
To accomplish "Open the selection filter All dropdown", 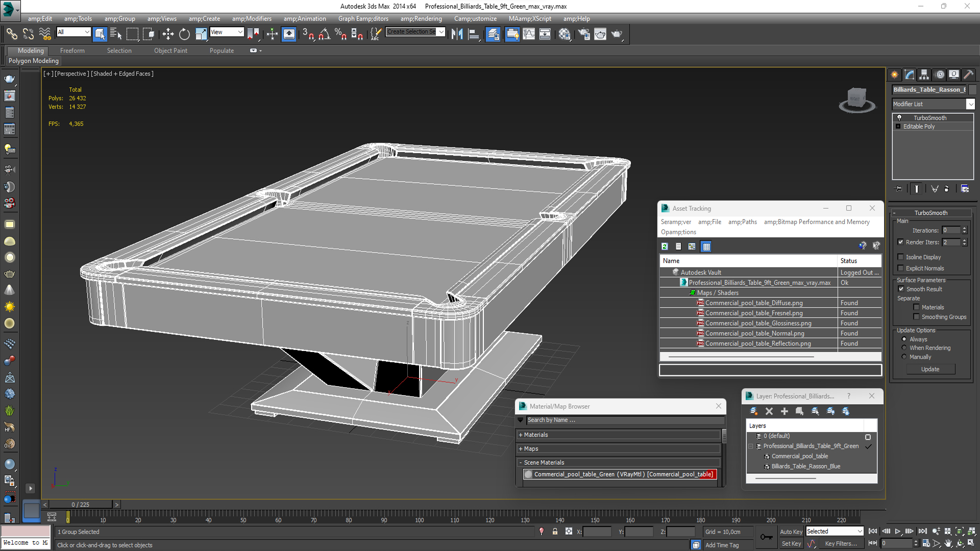I will click(x=74, y=32).
